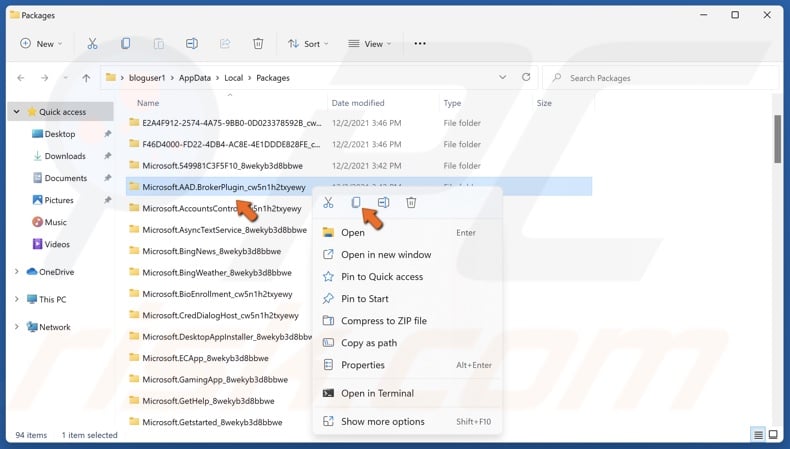This screenshot has width=790, height=449.
Task: Click the Copy icon in the toolbar
Action: (x=125, y=44)
